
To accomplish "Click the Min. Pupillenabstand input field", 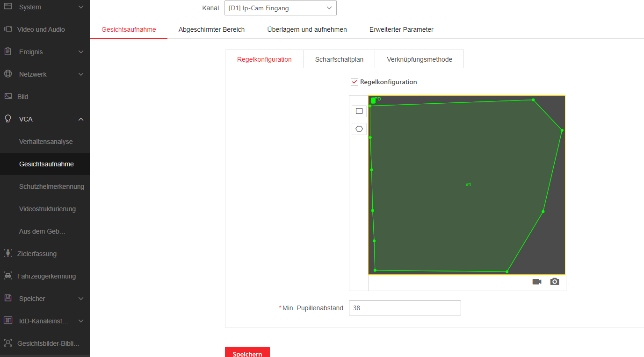I will coord(405,308).
